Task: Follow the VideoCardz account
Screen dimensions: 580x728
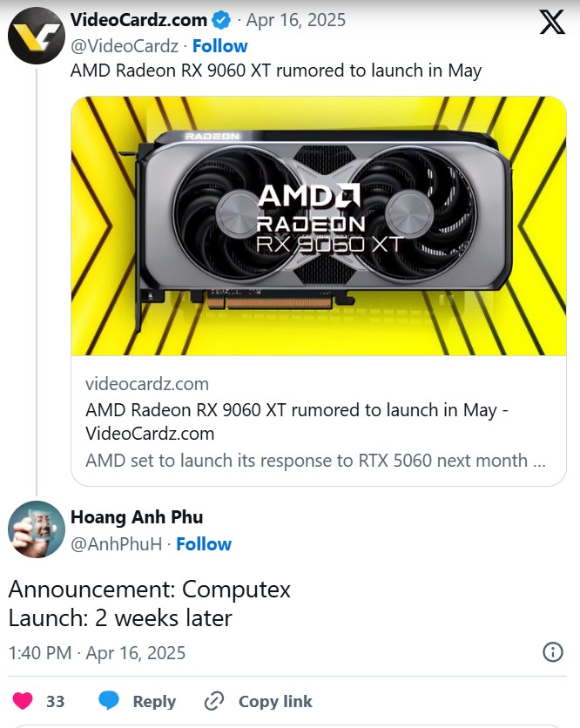Action: (219, 46)
